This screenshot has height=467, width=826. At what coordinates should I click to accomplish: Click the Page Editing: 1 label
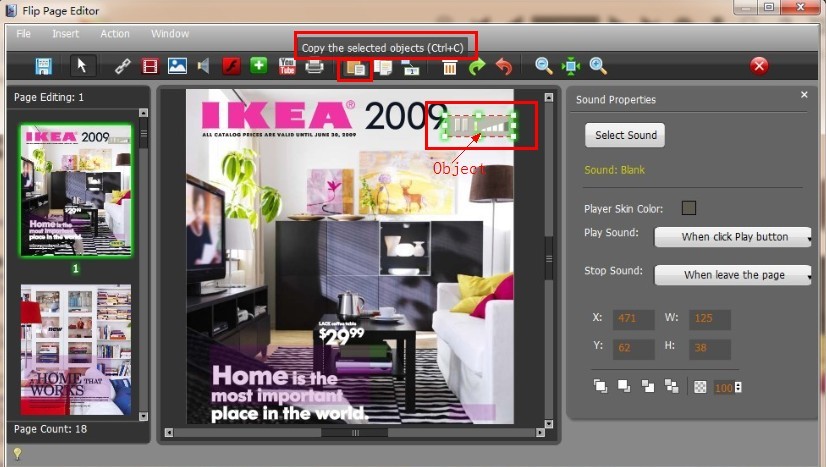point(49,97)
